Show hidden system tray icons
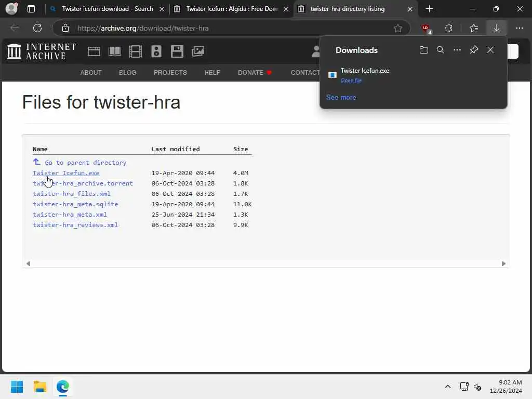Viewport: 532px width, 399px height. coord(447,387)
